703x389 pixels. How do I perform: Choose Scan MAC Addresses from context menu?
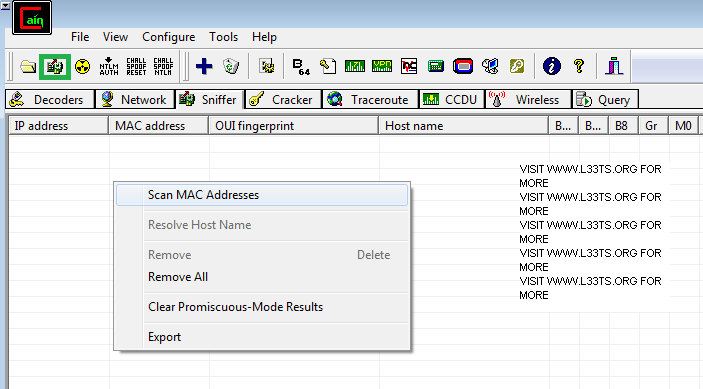(262, 195)
